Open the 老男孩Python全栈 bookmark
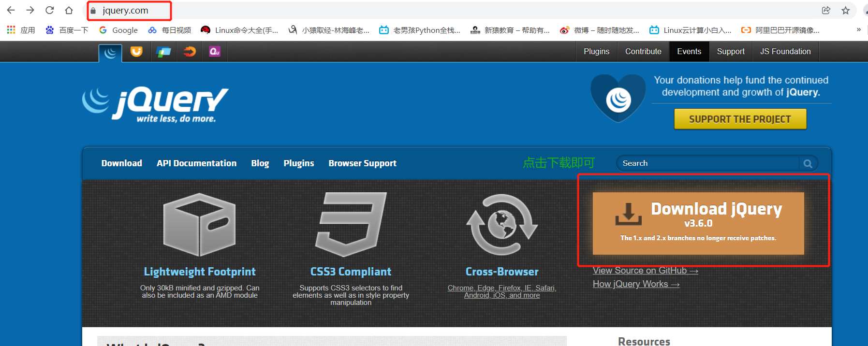 pos(420,30)
